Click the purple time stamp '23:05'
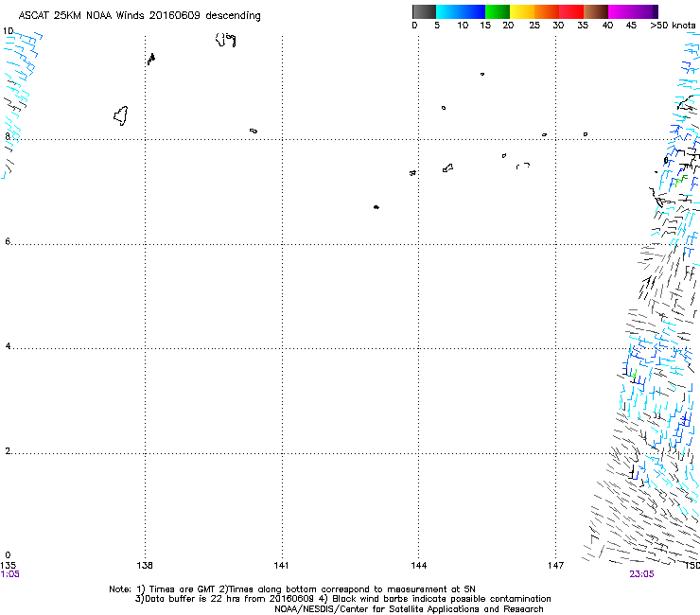Viewport: 700px width, 615px height. (x=641, y=574)
